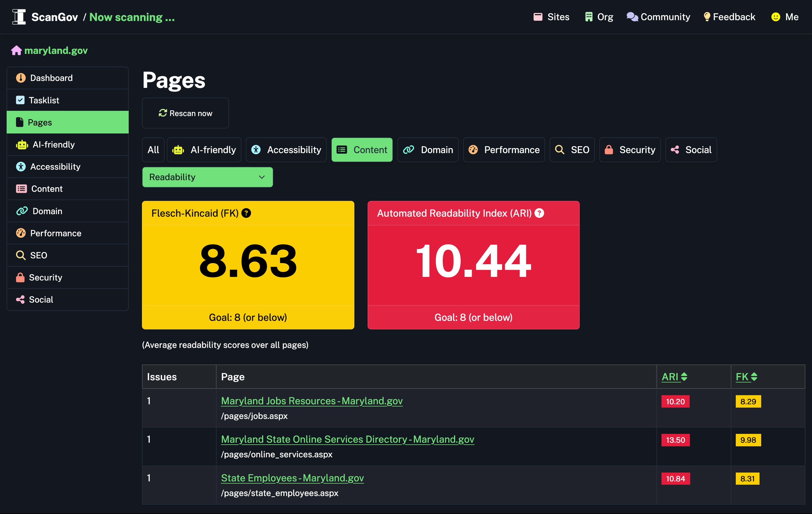Open Maryland Jobs Resources page link
Viewport: 812px width, 514px height.
(312, 401)
